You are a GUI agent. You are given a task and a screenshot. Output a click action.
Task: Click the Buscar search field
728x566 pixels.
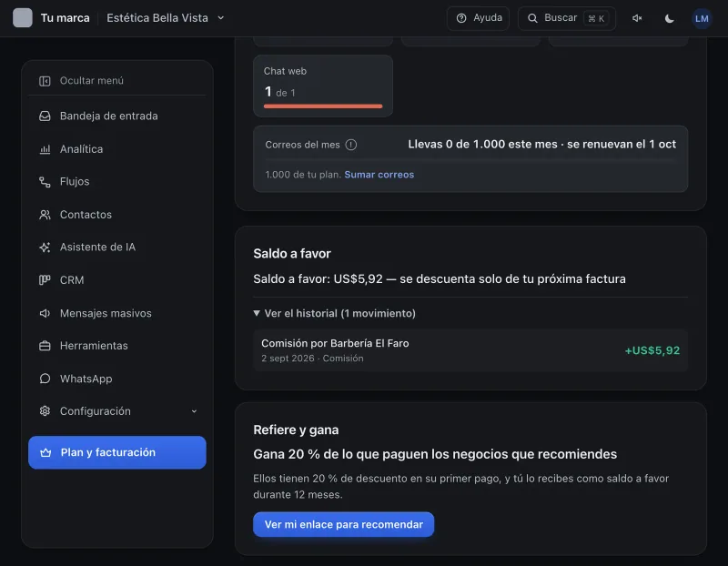(567, 18)
